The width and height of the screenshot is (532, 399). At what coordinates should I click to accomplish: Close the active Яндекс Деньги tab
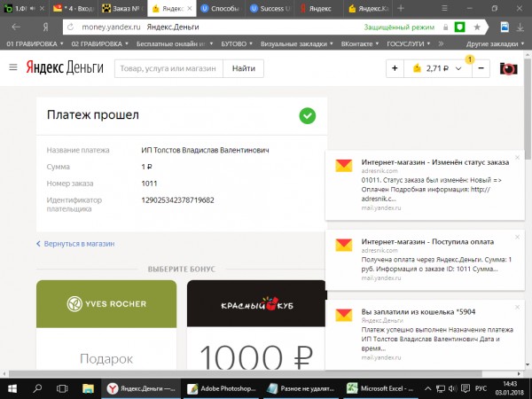click(190, 9)
